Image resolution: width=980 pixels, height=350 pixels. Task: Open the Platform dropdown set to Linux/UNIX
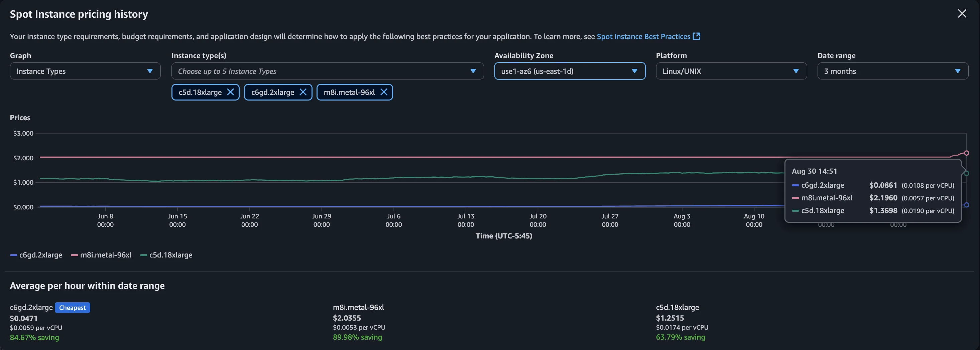point(731,71)
